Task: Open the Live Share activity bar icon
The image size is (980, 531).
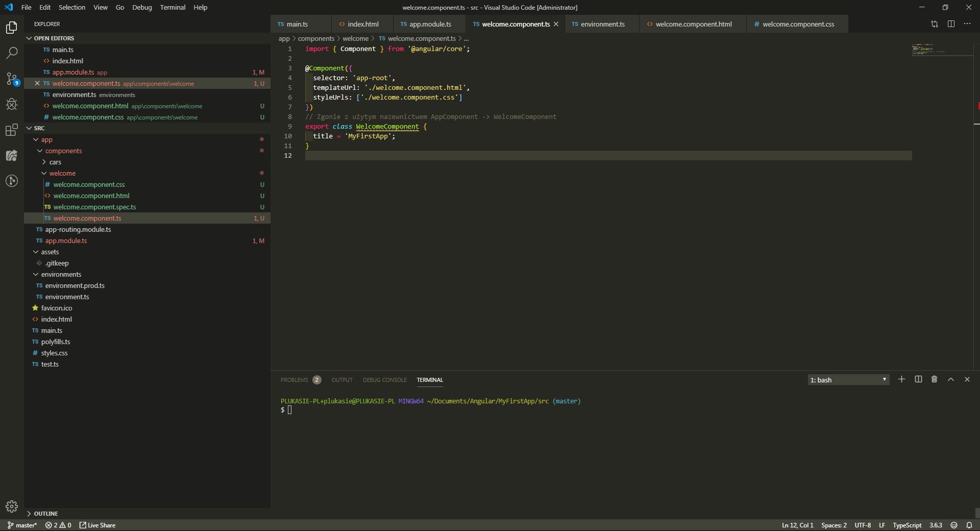Action: coord(12,155)
